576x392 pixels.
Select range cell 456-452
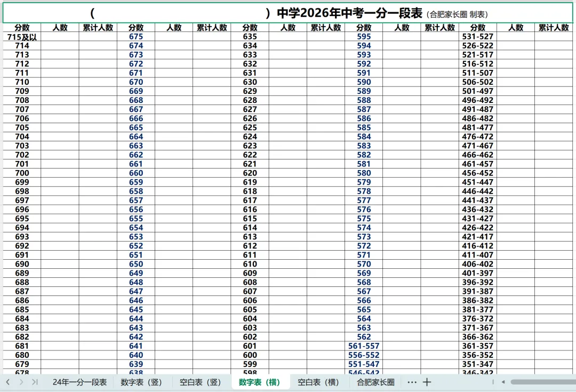click(477, 173)
